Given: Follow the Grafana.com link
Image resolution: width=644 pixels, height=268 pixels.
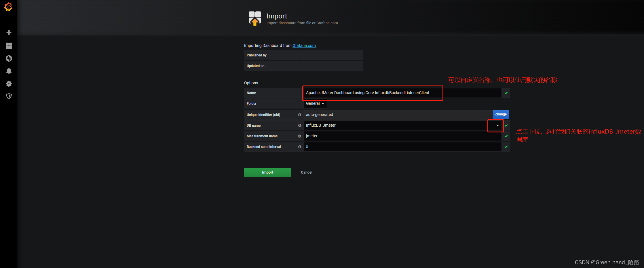Looking at the screenshot, I should [x=304, y=45].
